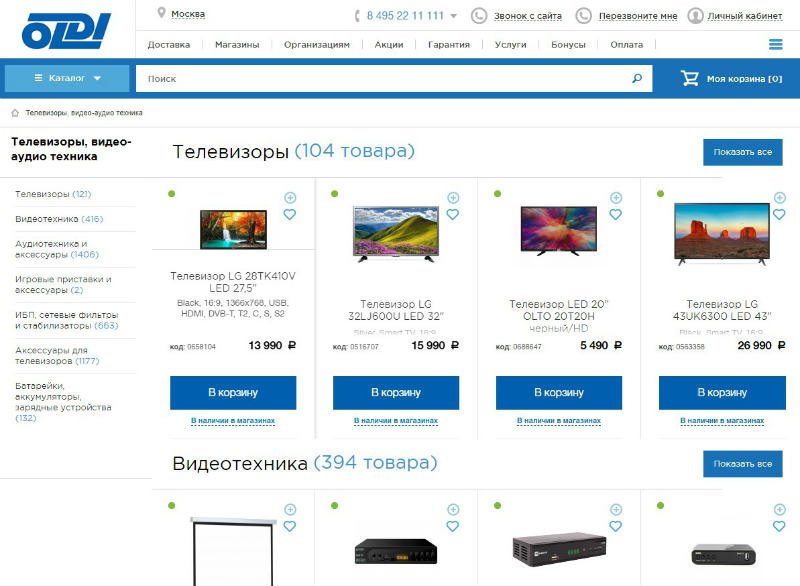Open the shopping cart icon
Image resolution: width=800 pixels, height=586 pixels.
pos(689,78)
